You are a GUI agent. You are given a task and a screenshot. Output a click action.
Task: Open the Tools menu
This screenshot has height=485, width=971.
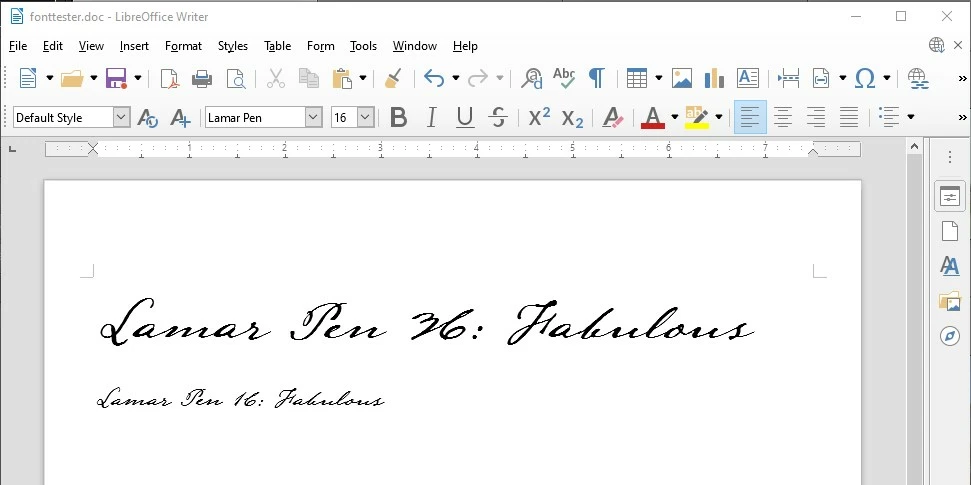[363, 46]
